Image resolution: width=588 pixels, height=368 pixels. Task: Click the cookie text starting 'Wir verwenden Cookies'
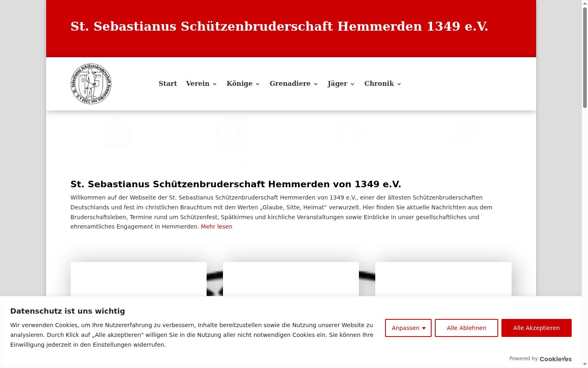[192, 335]
